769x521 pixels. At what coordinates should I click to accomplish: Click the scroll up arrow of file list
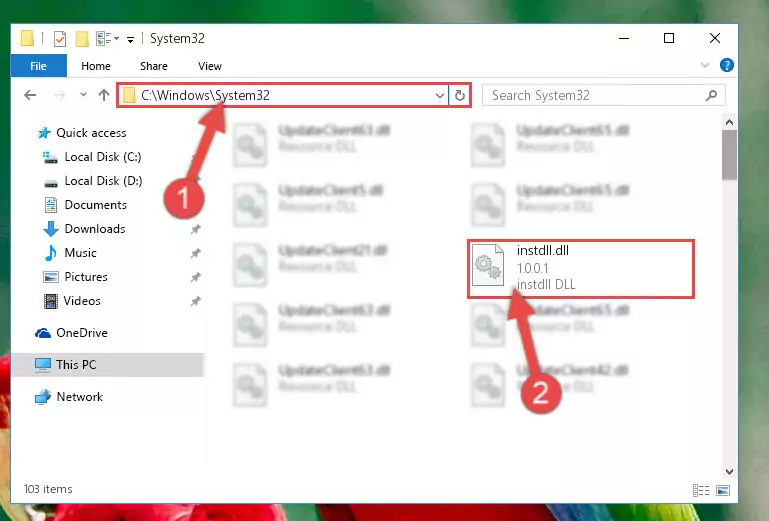pos(729,122)
